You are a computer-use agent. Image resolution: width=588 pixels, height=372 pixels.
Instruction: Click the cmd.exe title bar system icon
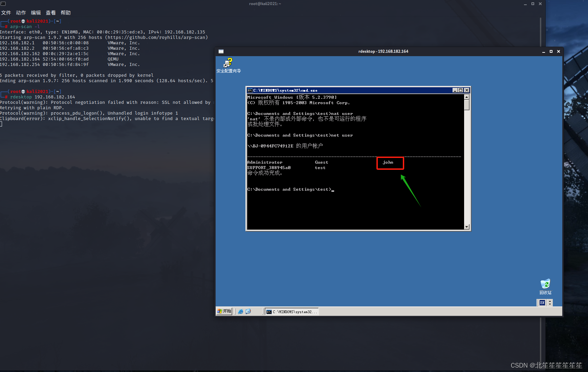(x=250, y=90)
